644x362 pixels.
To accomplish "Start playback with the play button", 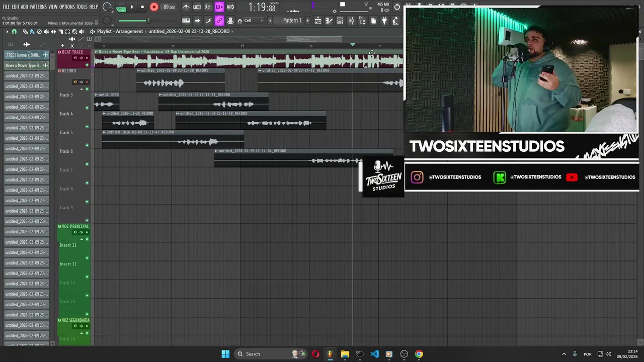I will click(x=132, y=7).
